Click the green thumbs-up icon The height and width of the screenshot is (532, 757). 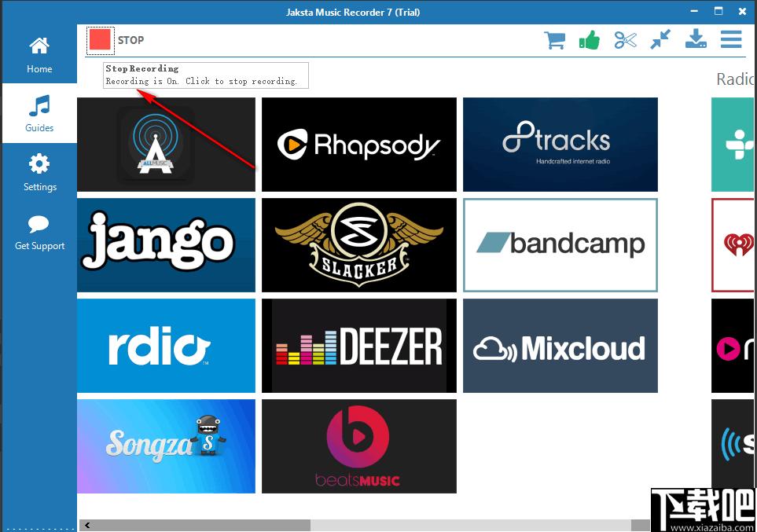coord(589,40)
